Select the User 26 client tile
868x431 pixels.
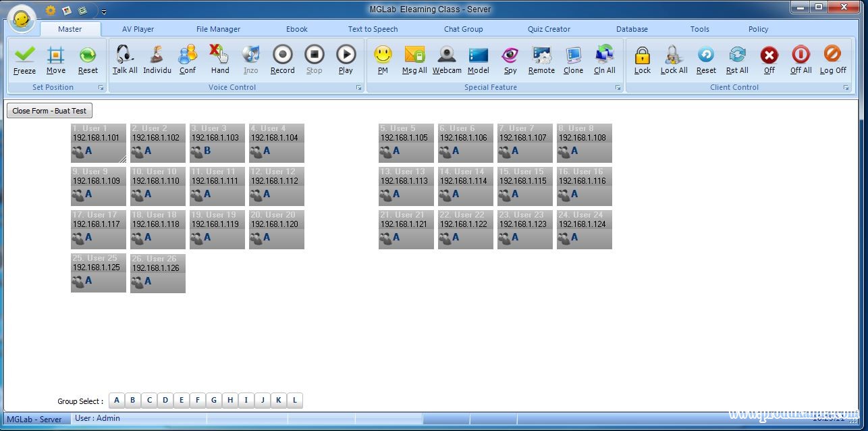pyautogui.click(x=157, y=273)
